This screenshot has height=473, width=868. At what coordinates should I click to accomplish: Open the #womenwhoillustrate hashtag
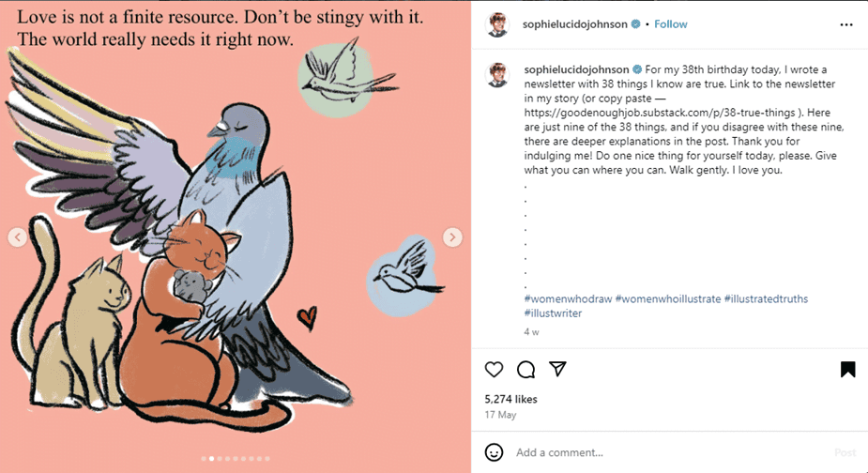coord(667,299)
